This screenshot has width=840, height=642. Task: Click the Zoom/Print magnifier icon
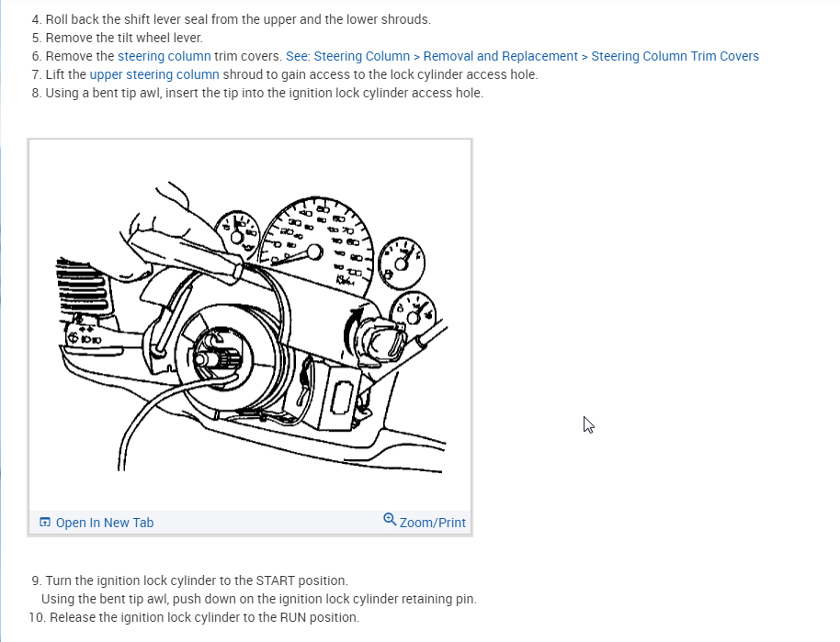(x=390, y=519)
